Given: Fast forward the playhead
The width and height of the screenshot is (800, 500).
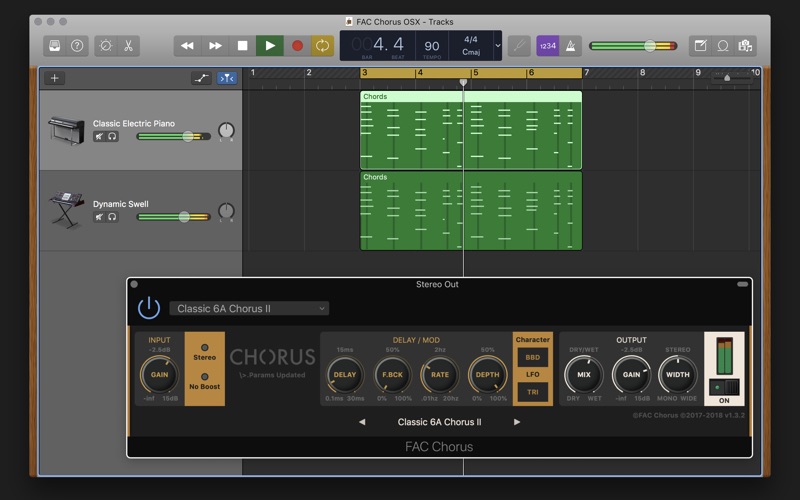Looking at the screenshot, I should (x=215, y=46).
